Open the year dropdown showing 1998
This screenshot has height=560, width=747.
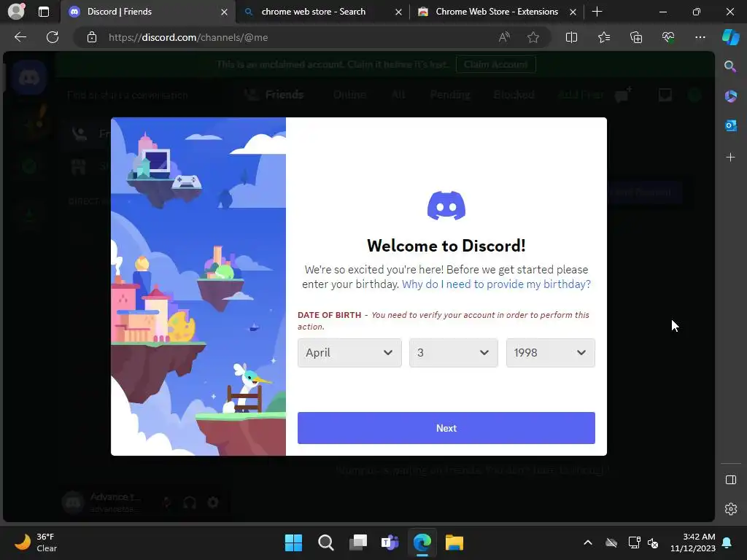[x=550, y=353]
